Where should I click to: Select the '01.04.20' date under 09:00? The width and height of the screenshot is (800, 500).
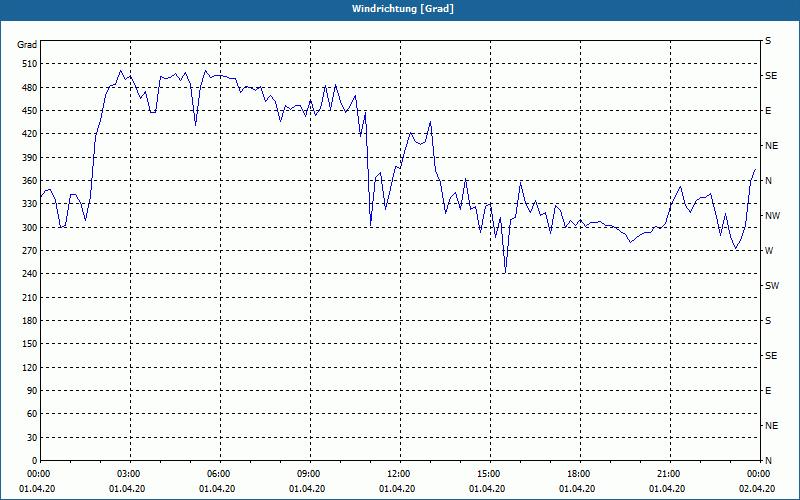[x=307, y=489]
